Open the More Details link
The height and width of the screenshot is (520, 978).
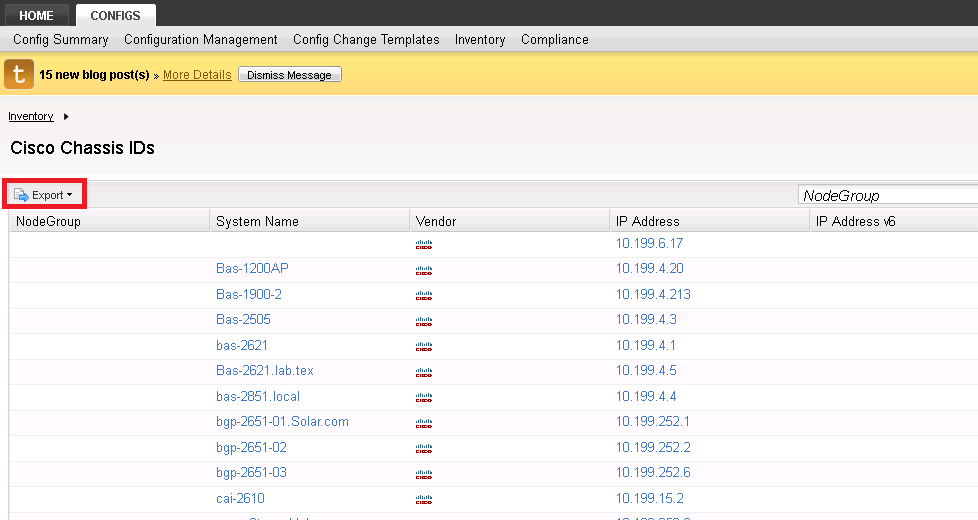(x=197, y=75)
